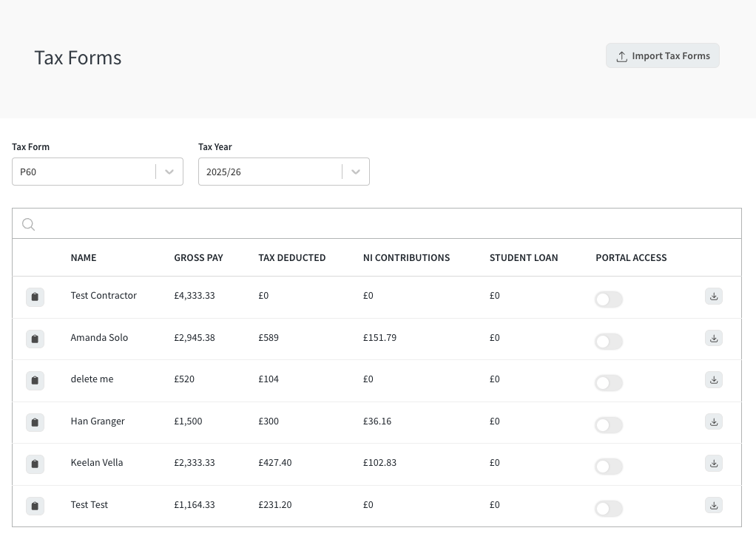Click into the table search field

tap(377, 223)
